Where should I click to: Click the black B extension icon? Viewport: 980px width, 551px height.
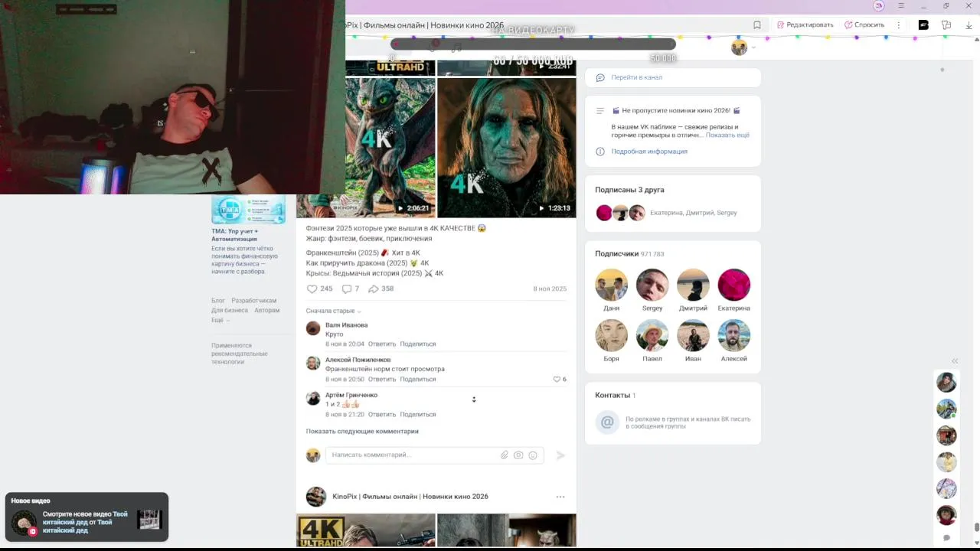click(x=923, y=24)
